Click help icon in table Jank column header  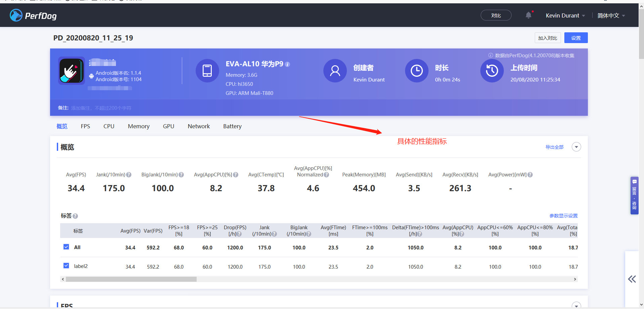pos(274,234)
